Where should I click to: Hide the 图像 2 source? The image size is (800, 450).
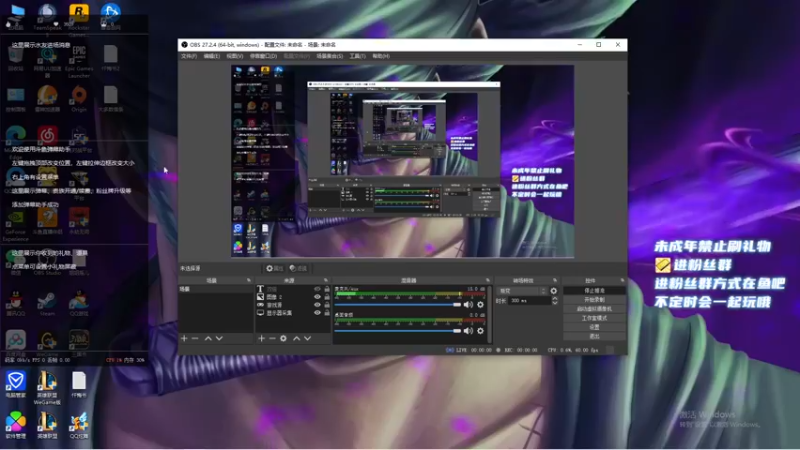[317, 297]
